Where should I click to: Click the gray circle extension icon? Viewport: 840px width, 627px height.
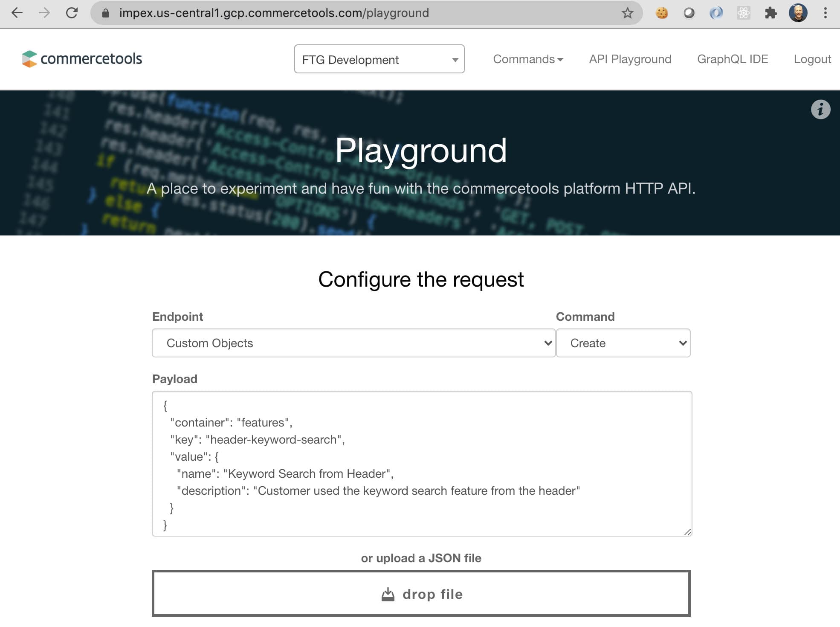point(689,13)
